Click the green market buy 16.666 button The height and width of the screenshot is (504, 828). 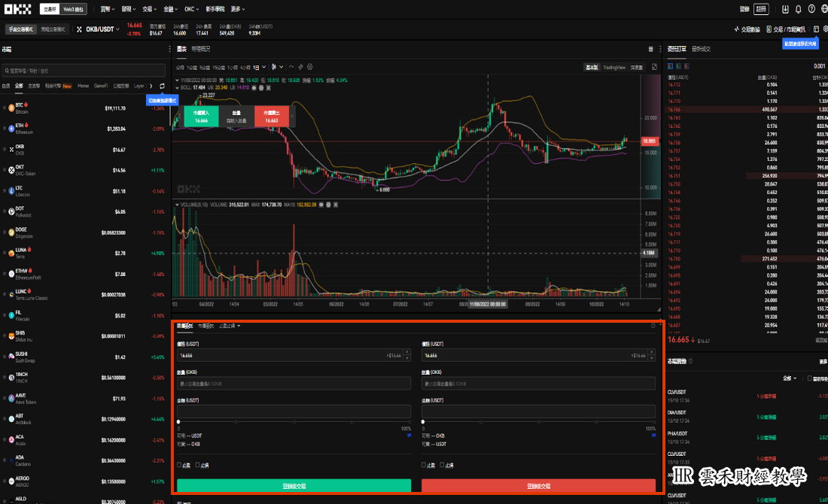tap(201, 116)
